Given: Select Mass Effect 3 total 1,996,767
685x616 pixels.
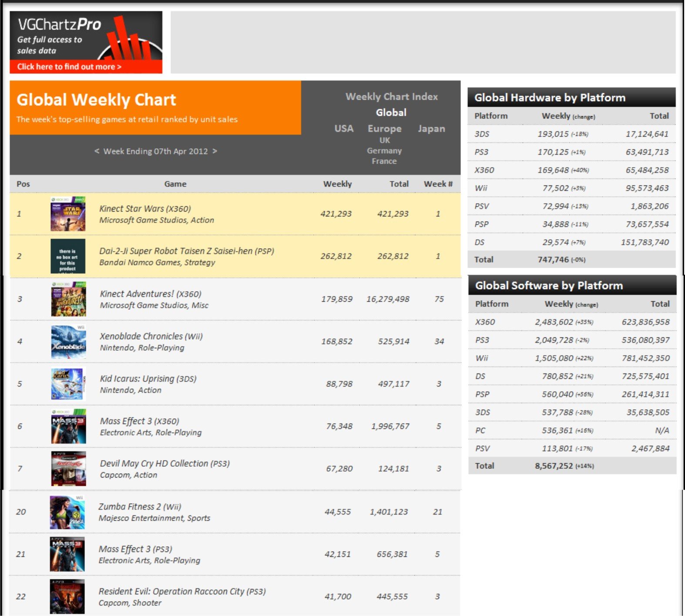Looking at the screenshot, I should 390,426.
